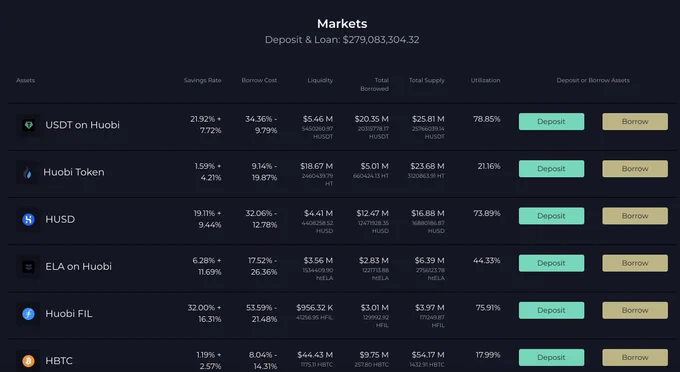The image size is (680, 372).
Task: Deposit HBTC asset
Action: click(551, 358)
